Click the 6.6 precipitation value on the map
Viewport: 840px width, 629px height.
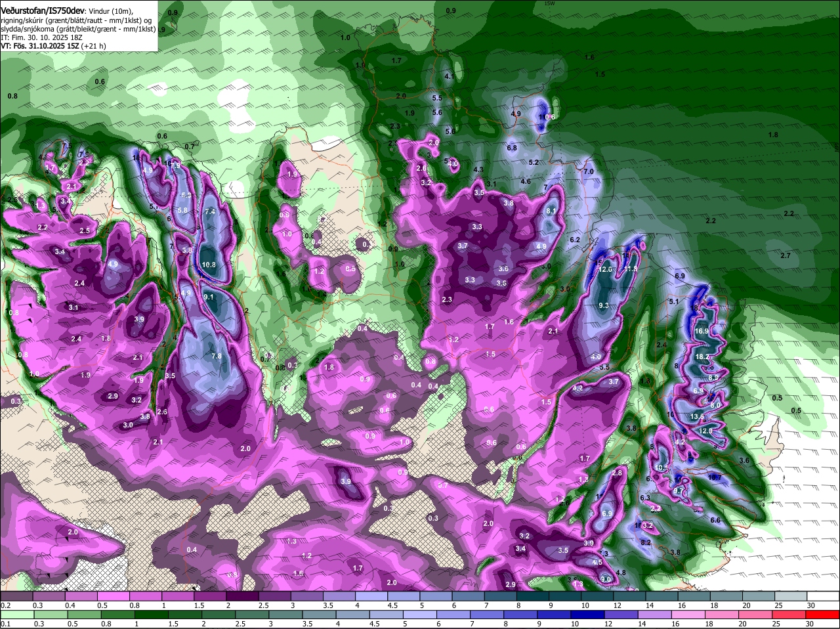point(715,521)
